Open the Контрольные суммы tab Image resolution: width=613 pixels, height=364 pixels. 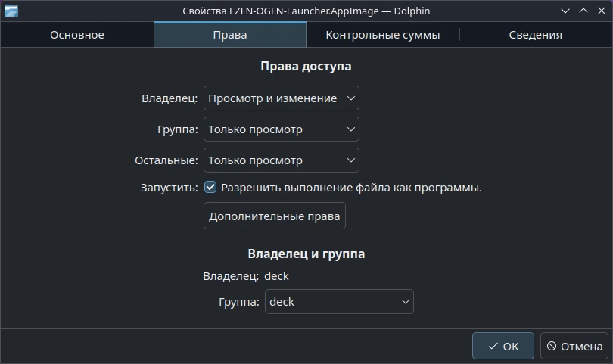tap(383, 35)
